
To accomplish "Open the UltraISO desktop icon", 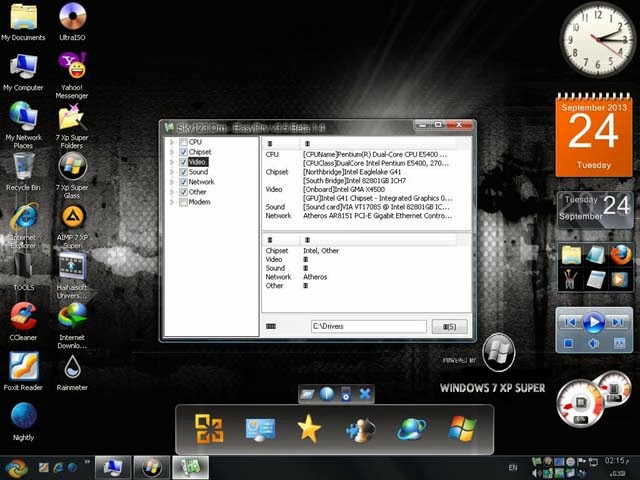I will pos(72,22).
